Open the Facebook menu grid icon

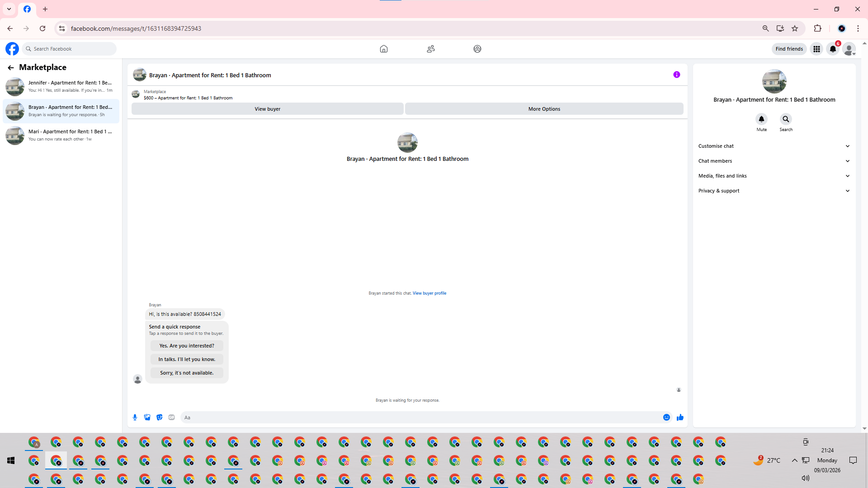(x=816, y=49)
